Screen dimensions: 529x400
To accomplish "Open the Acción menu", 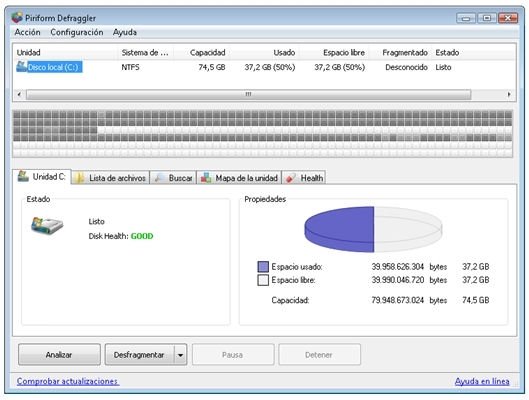I will pyautogui.click(x=27, y=32).
